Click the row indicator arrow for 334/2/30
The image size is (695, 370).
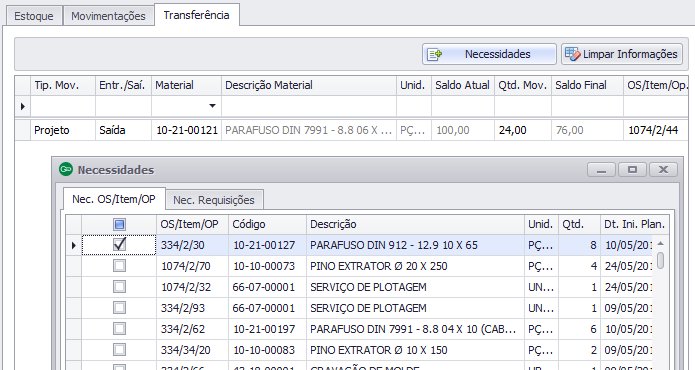[x=74, y=245]
